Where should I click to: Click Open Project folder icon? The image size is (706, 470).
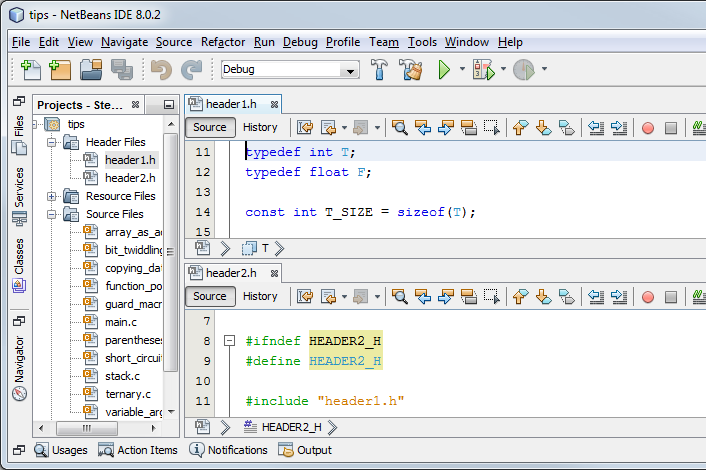91,69
